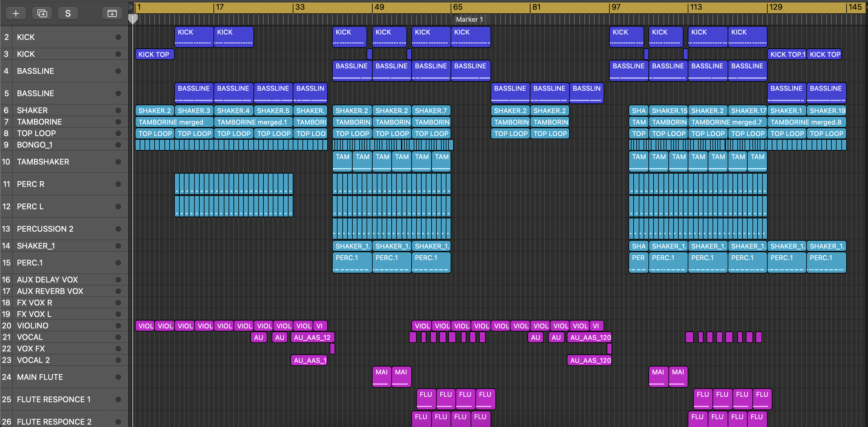Toggle the dot button on MAIN FLUTE track
Image resolution: width=868 pixels, height=427 pixels.
pos(118,377)
